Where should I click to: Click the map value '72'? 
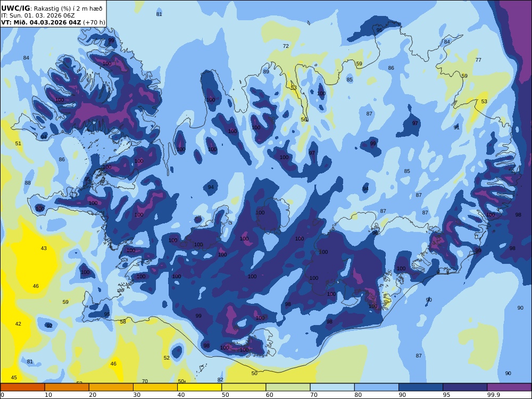pyautogui.click(x=286, y=46)
